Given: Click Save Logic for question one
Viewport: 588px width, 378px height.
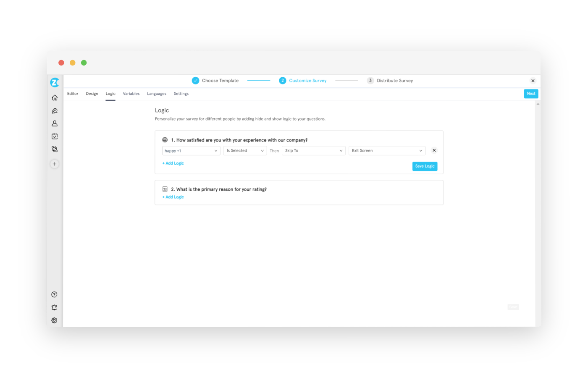Looking at the screenshot, I should pyautogui.click(x=425, y=166).
